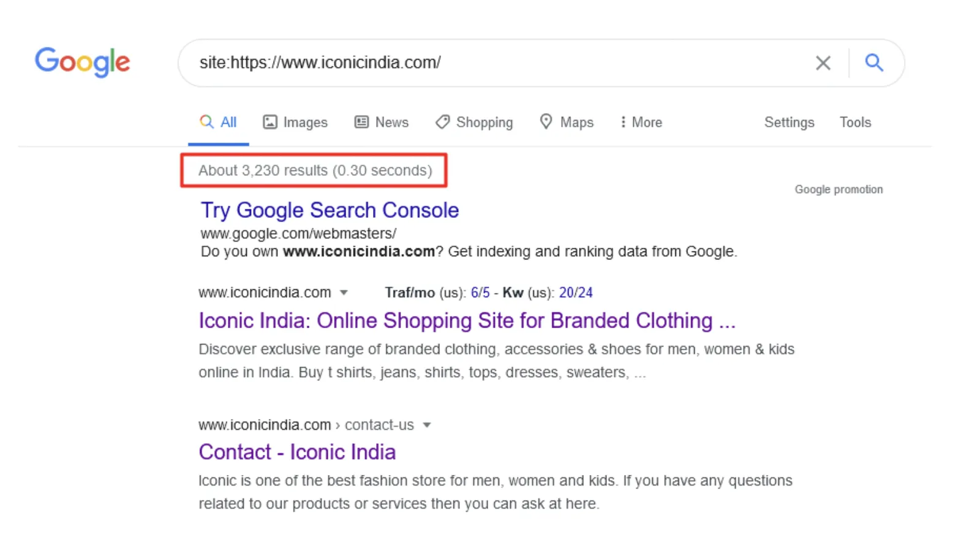Click the www.iconicindia.com › contact-us breadcrumb

tap(306, 425)
